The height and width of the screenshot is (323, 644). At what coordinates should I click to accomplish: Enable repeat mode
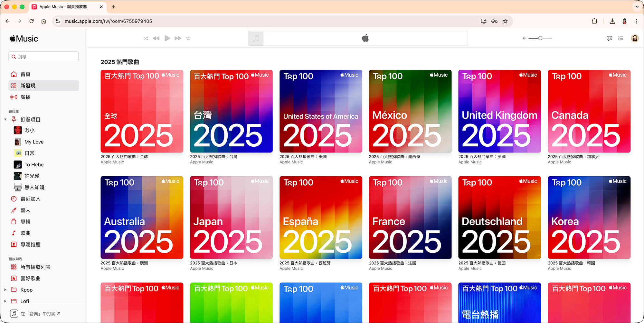pos(189,38)
